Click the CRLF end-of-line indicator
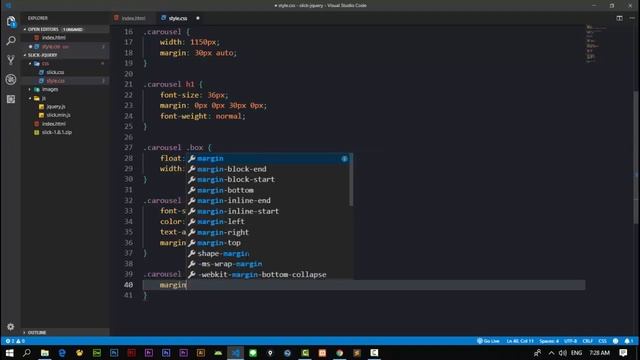Screen dimensions: 640x360 point(587,341)
